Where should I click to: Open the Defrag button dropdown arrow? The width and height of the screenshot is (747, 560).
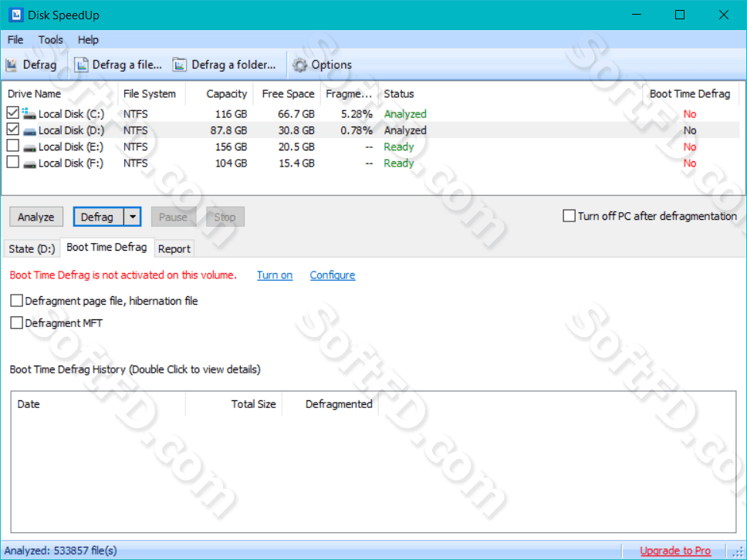133,218
